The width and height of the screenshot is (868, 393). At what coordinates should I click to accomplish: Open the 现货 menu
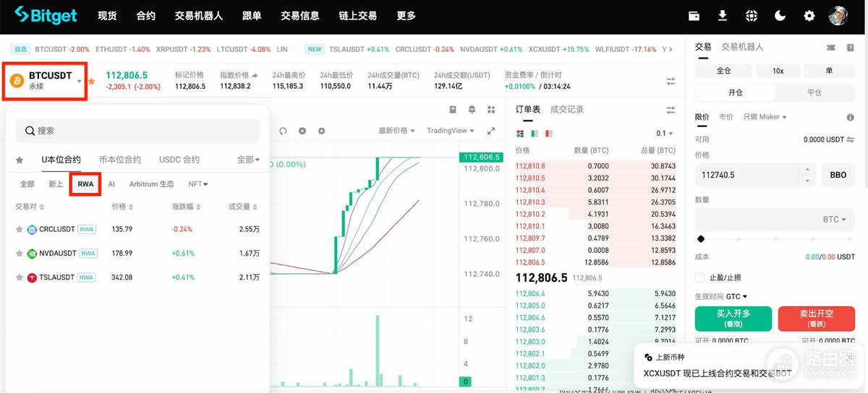click(x=107, y=15)
